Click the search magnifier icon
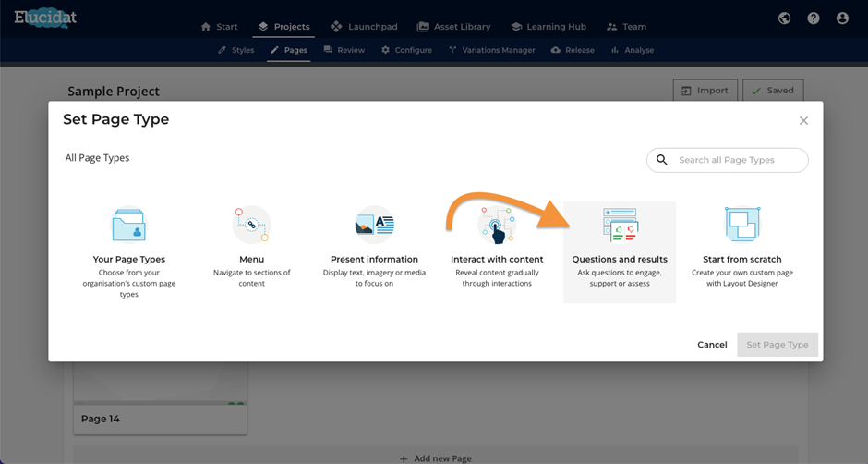Screen dimensions: 868x464 [x=661, y=160]
